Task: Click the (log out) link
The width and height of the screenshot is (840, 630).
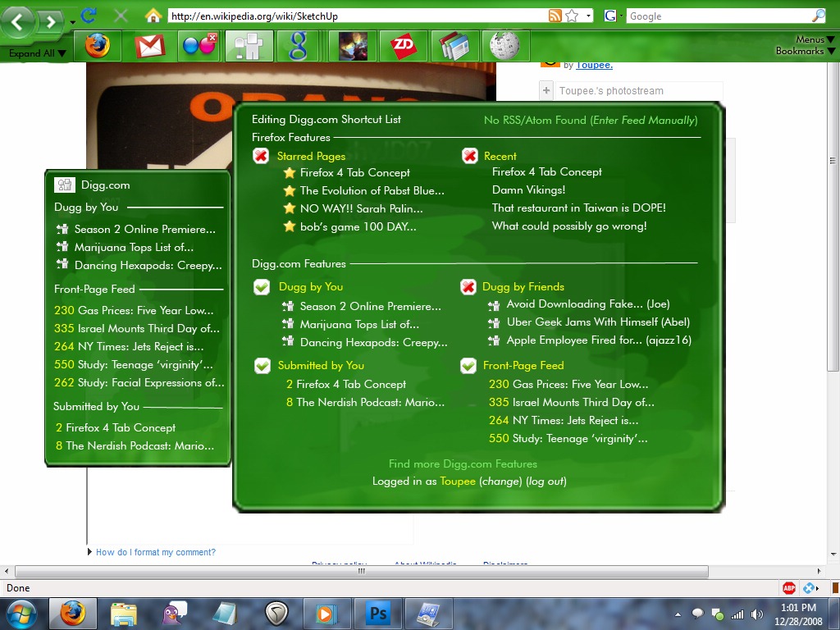Action: 546,481
